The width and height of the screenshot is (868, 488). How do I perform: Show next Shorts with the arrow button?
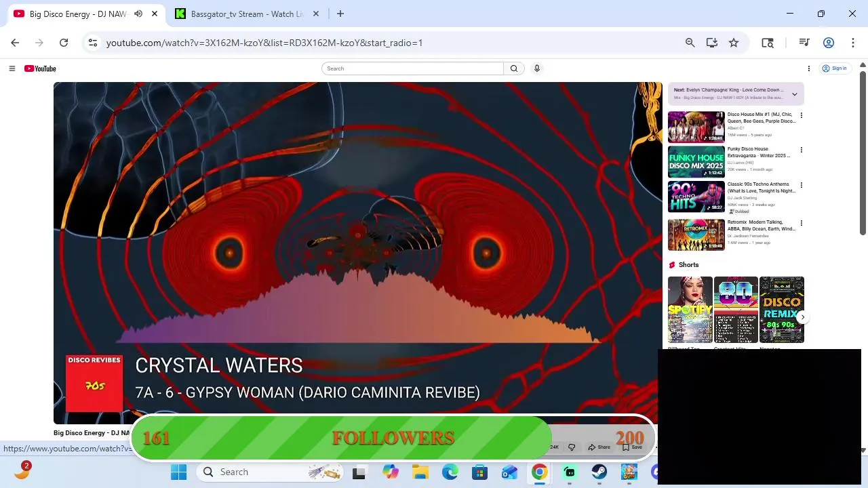(x=802, y=317)
